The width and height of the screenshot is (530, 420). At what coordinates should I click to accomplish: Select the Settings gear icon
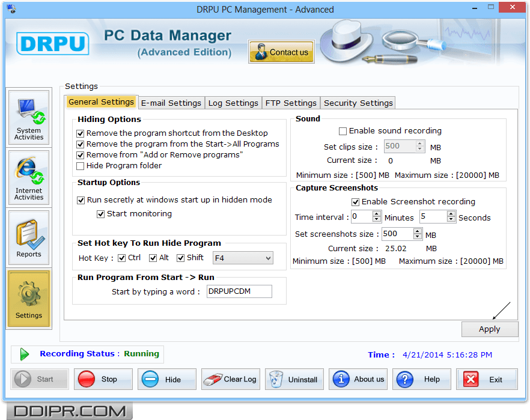[29, 299]
